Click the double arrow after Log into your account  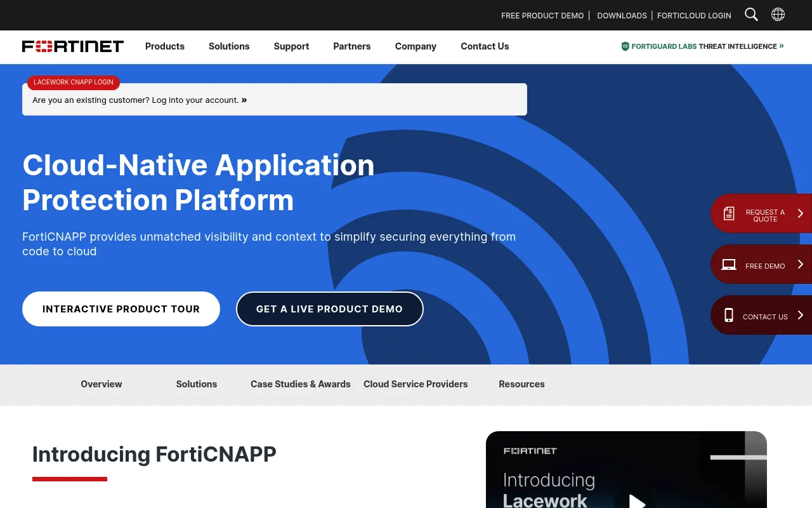pyautogui.click(x=244, y=100)
